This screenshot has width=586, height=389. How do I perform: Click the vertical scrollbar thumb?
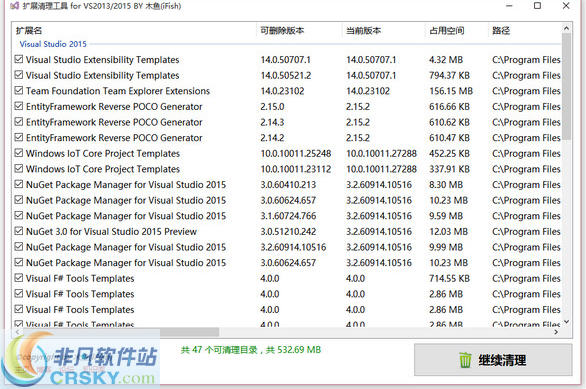566,86
